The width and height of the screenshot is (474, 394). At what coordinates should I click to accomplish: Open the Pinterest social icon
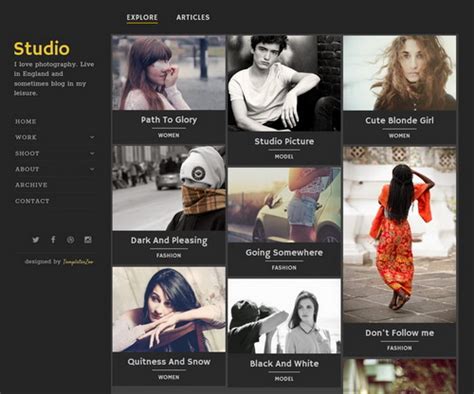coord(70,240)
